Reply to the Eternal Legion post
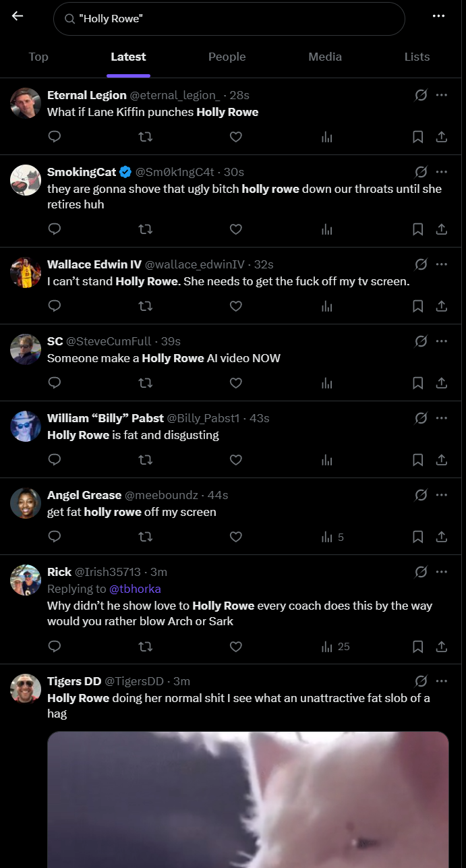 [55, 137]
